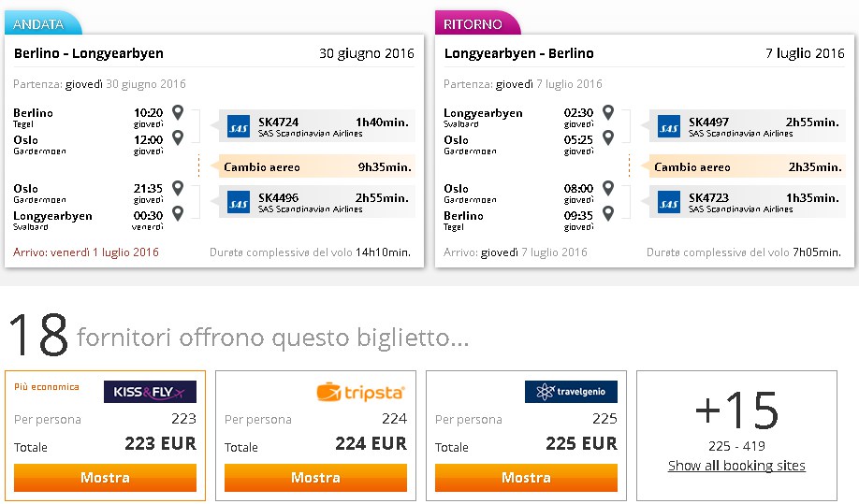859x504 pixels.
Task: Select the RITORNO tab
Action: click(x=475, y=23)
